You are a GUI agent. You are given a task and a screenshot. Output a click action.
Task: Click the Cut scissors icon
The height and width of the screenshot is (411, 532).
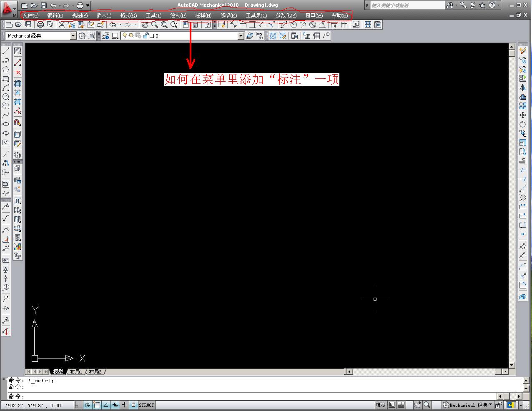point(62,25)
